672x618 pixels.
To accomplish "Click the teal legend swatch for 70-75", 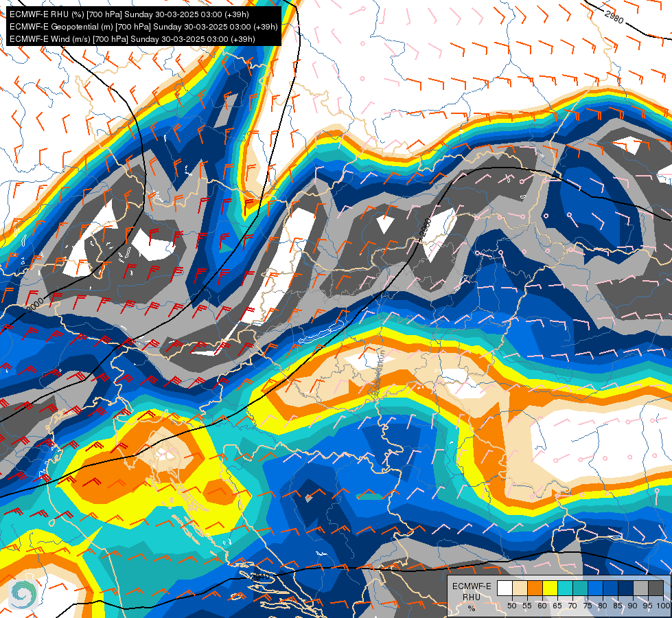I will click(581, 588).
